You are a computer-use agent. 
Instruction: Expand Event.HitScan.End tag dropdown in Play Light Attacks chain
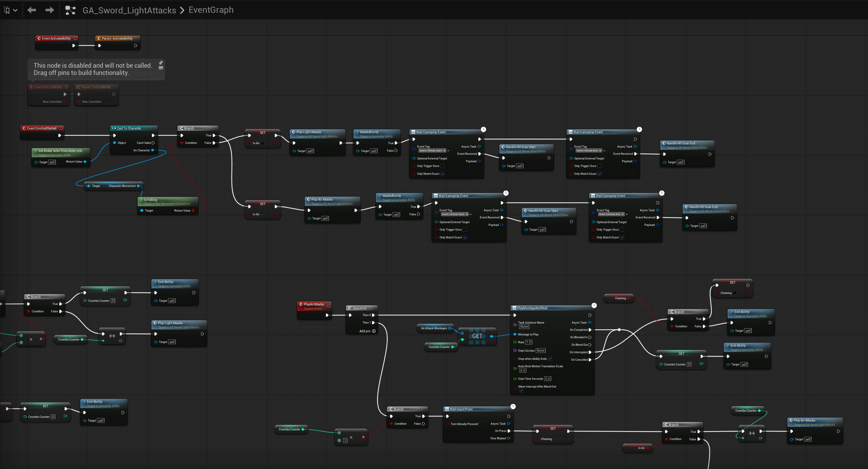tap(604, 151)
